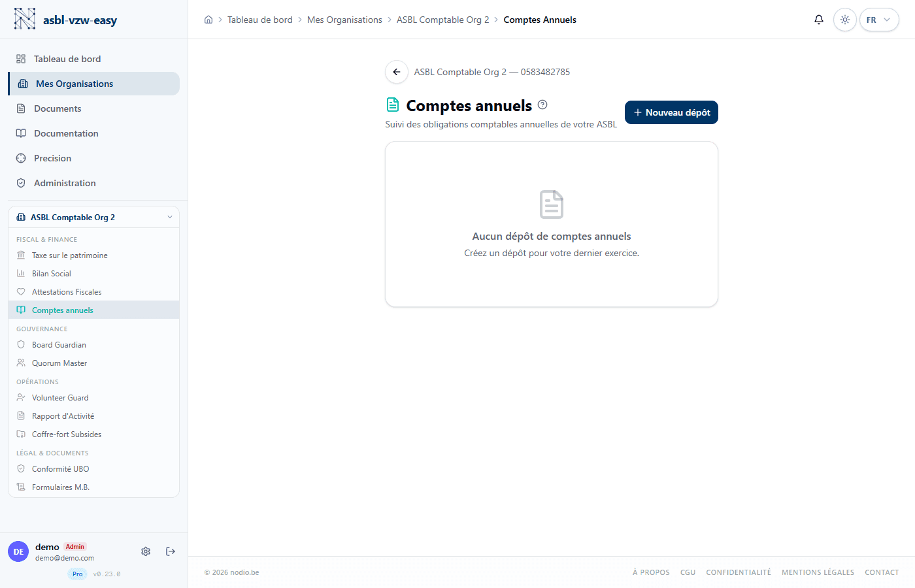Click the © 2026 nodio.be footer text
Viewport: 915px width, 588px height.
(232, 572)
